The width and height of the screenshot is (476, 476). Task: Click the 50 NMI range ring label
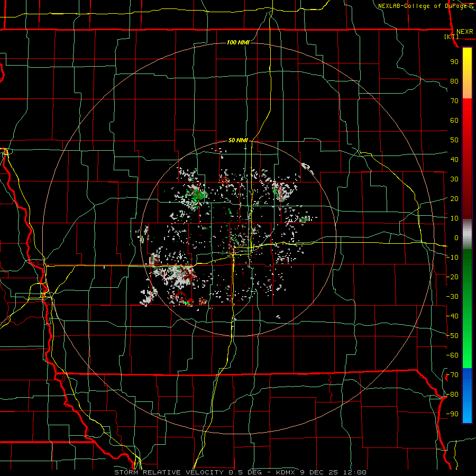pos(238,140)
